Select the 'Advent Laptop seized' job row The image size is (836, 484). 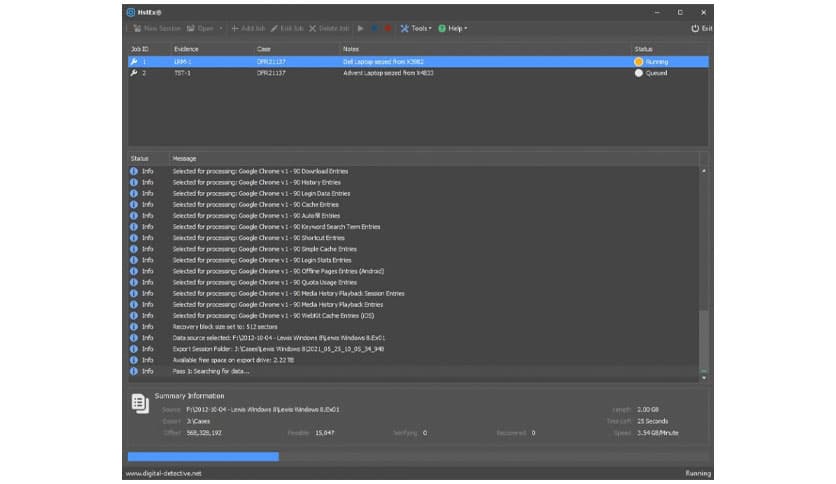[x=418, y=73]
